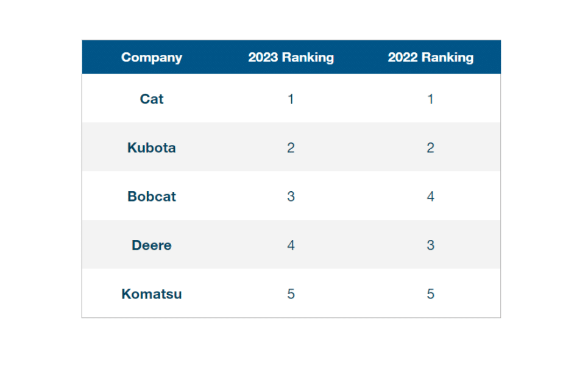Pick Deere's 2023 ranking of 4

291,245
